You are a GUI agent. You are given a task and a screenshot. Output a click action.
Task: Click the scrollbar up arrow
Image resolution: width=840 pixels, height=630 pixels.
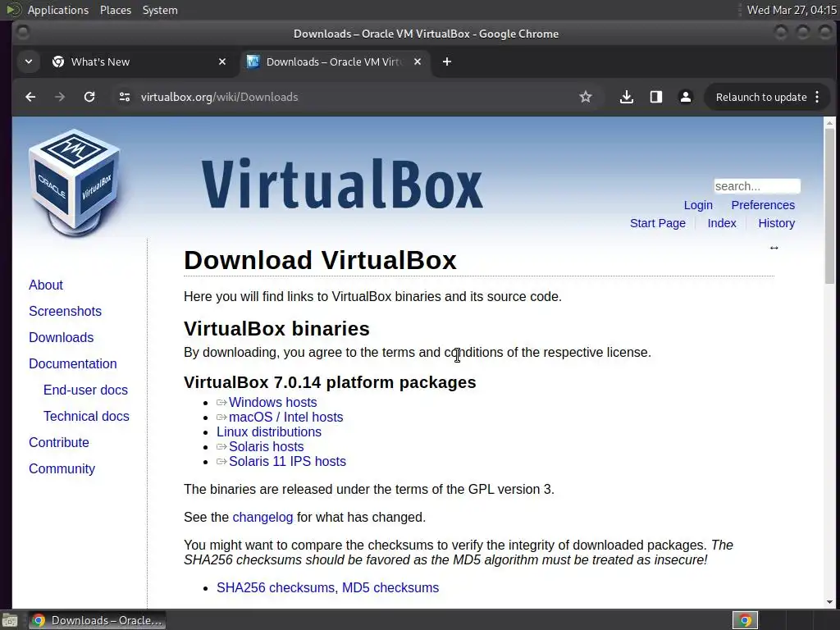tap(829, 123)
